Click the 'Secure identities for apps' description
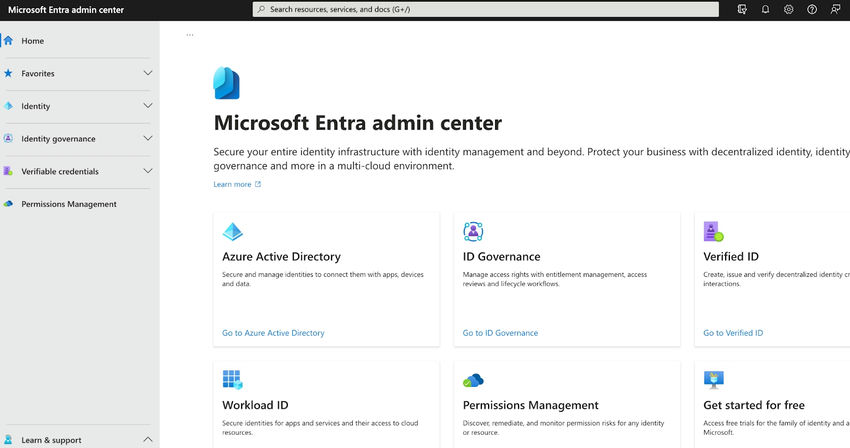Viewport: 850px width, 448px height. coord(320,427)
